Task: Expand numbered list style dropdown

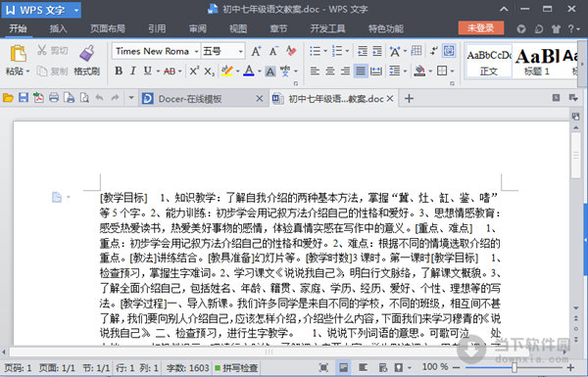Action: pyautogui.click(x=347, y=51)
